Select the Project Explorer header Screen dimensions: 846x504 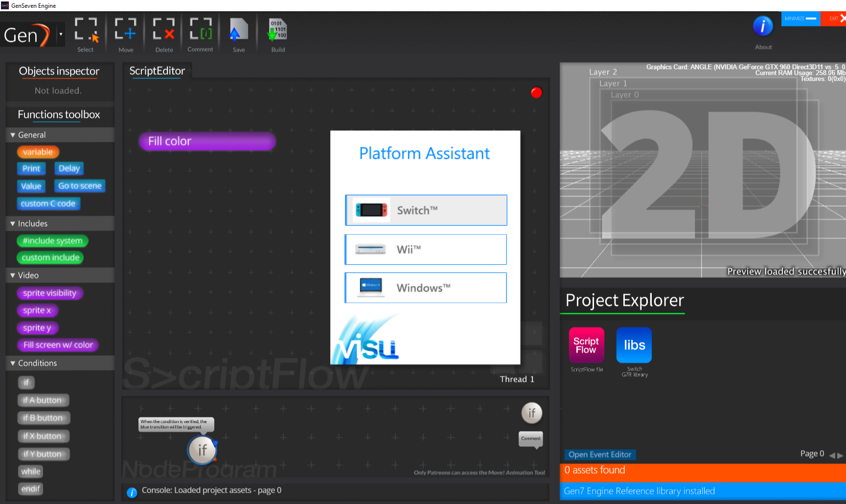624,300
